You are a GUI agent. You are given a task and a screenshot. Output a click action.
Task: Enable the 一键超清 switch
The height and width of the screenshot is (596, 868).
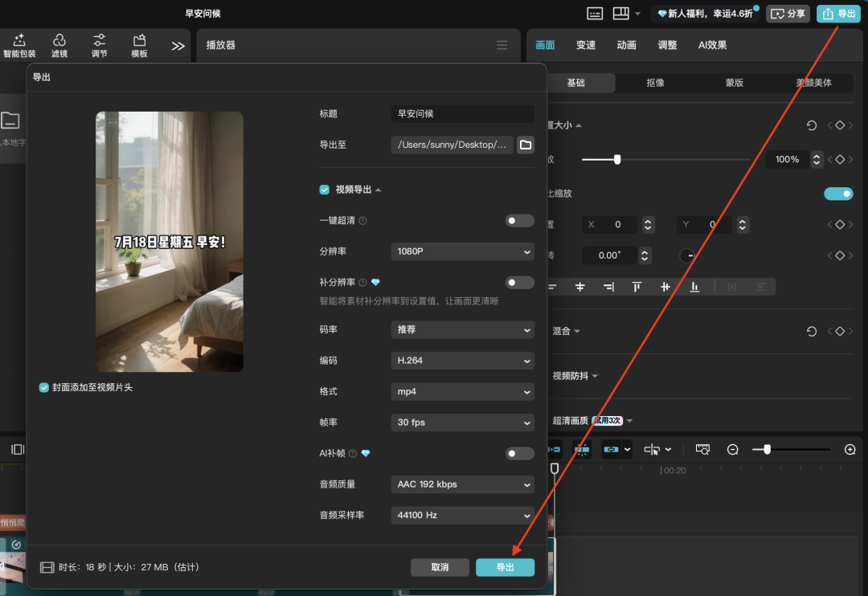(x=519, y=220)
